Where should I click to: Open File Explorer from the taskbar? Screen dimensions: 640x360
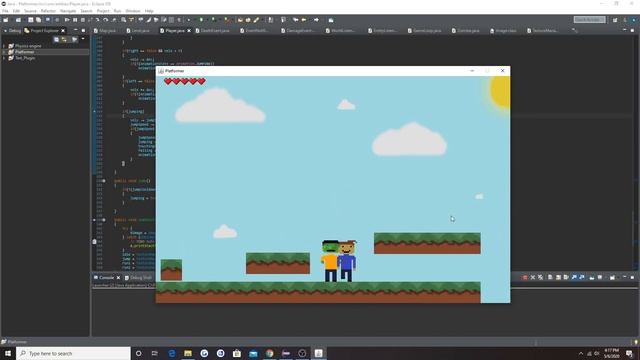pos(188,353)
